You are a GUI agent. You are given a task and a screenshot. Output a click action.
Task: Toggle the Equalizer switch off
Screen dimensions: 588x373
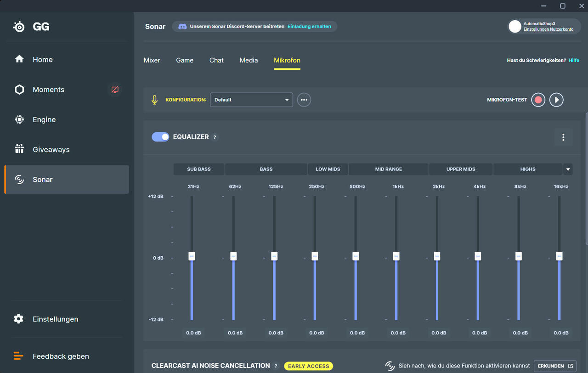pyautogui.click(x=160, y=137)
